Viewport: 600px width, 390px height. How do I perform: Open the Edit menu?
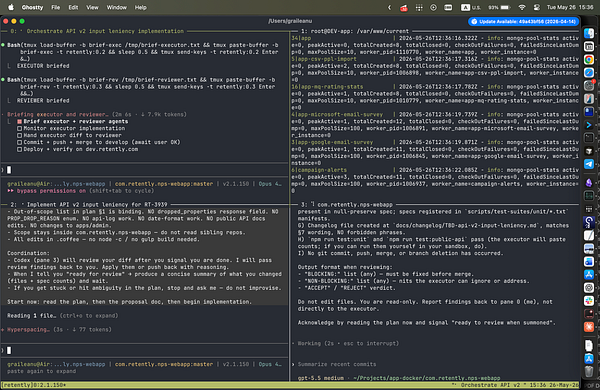[x=73, y=7]
